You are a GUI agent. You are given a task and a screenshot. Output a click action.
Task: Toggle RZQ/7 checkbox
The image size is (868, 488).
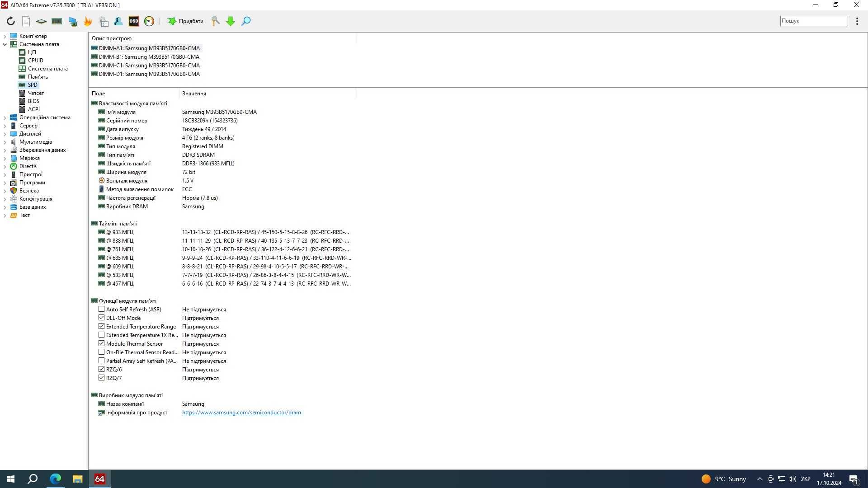click(x=101, y=378)
